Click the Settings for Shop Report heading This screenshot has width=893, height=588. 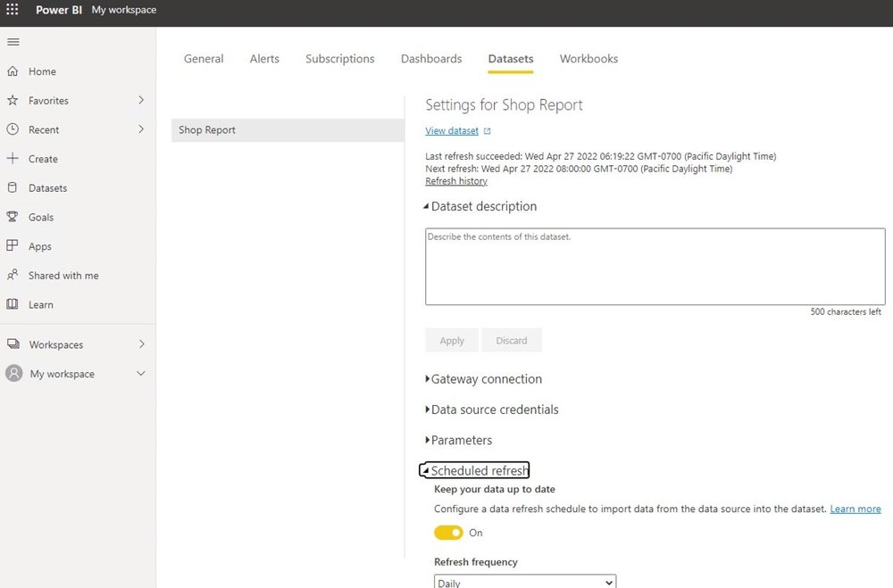click(504, 104)
